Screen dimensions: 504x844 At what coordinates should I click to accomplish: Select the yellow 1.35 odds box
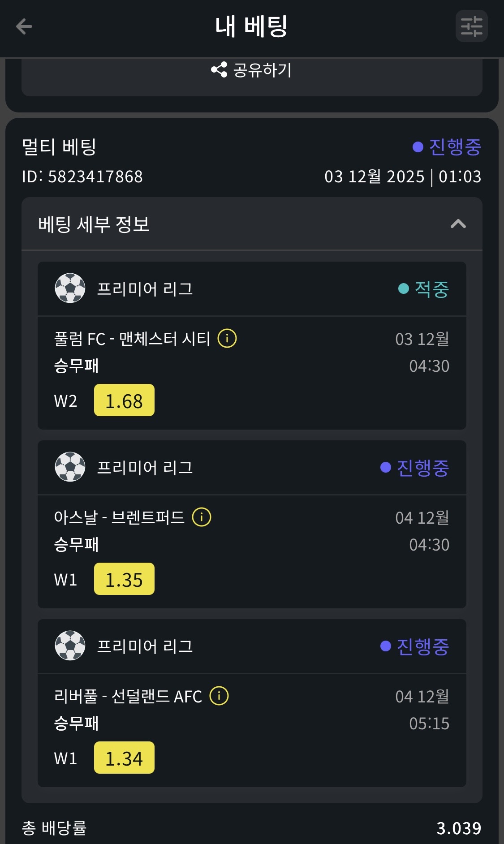(x=124, y=579)
